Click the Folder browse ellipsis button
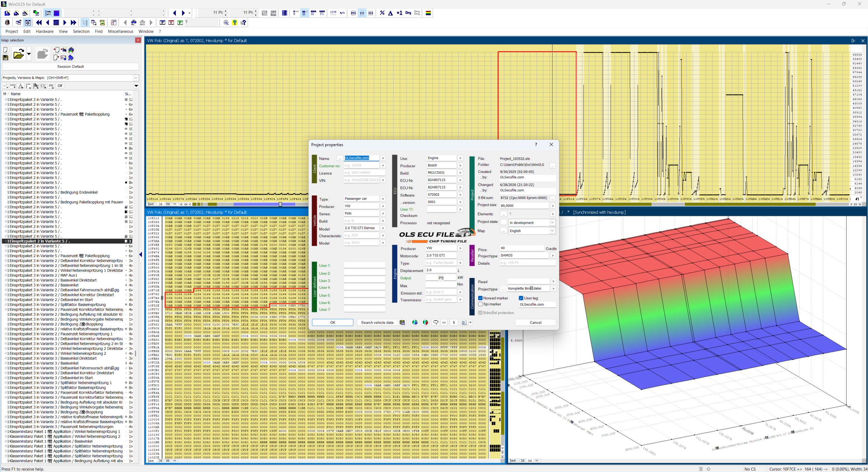 click(x=553, y=165)
